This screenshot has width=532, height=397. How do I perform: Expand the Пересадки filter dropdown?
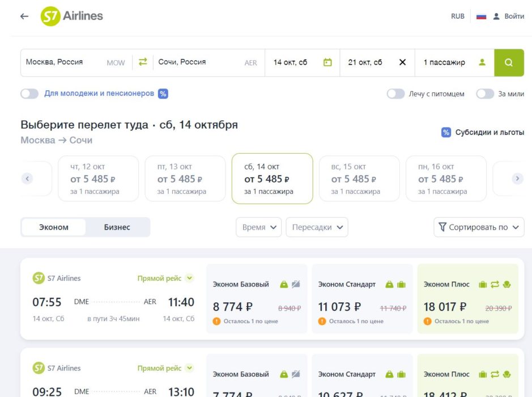[x=317, y=227]
